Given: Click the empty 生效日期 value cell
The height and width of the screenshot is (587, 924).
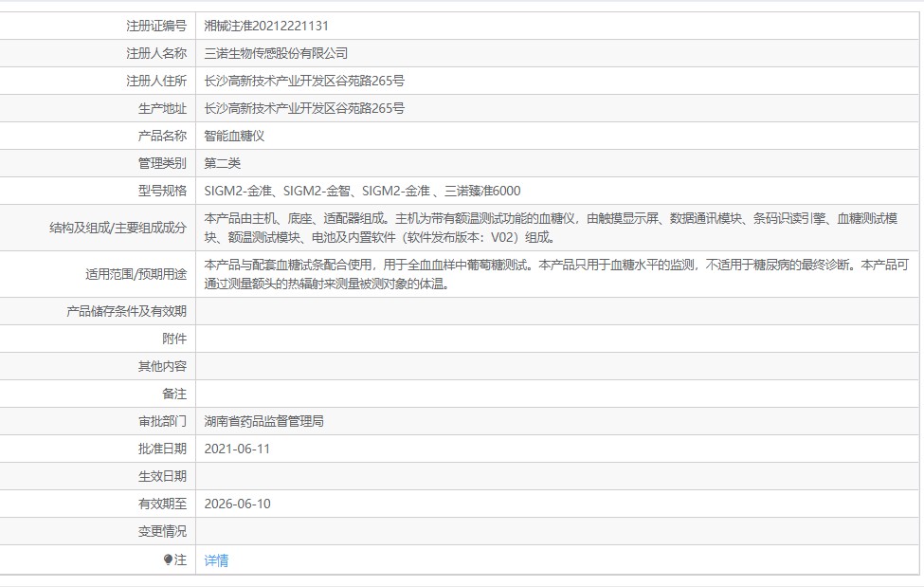Looking at the screenshot, I should click(557, 477).
